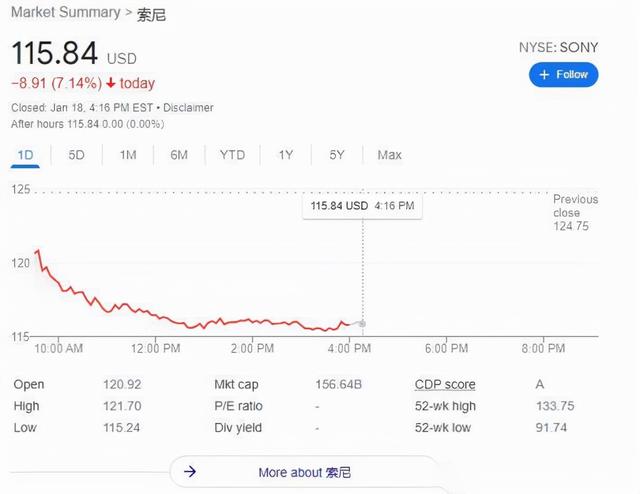Click the Market Summary breadcrumb
Screen dimensions: 640x494
pos(66,12)
